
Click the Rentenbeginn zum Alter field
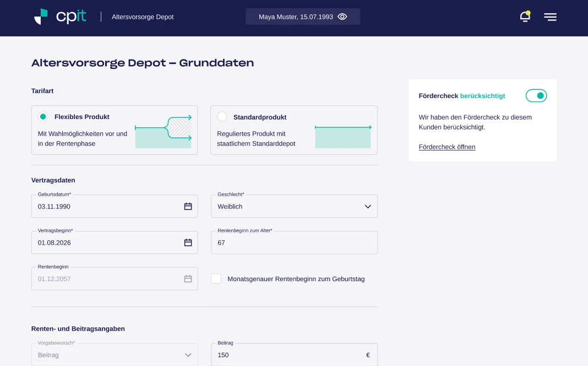(x=294, y=243)
